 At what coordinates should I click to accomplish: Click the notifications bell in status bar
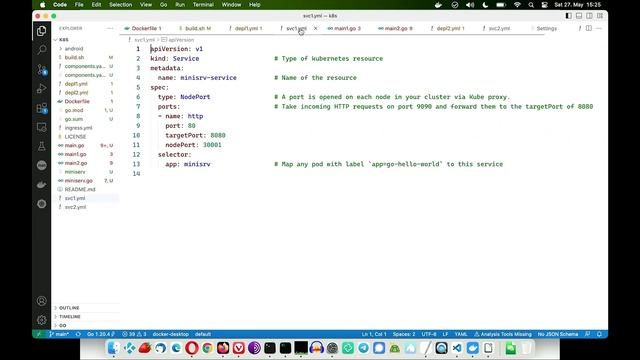click(x=599, y=334)
